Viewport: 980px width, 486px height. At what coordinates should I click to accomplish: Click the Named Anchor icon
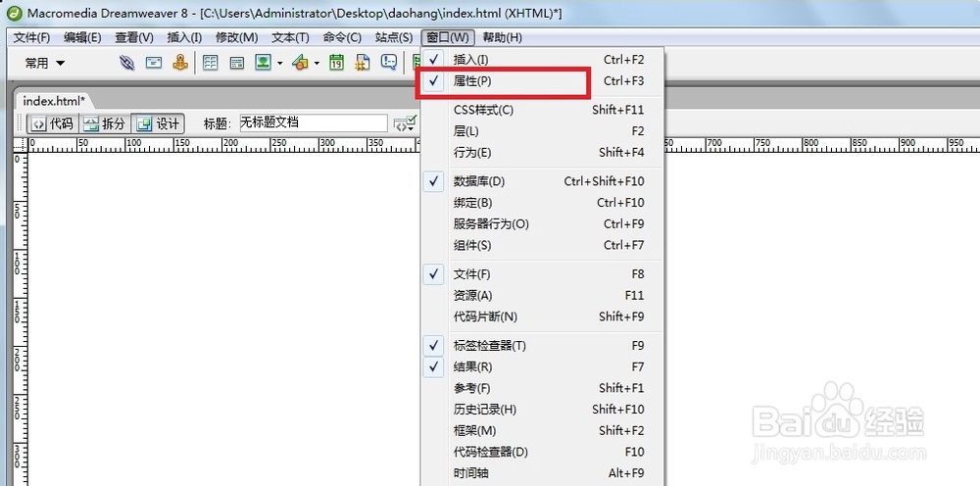tap(180, 62)
